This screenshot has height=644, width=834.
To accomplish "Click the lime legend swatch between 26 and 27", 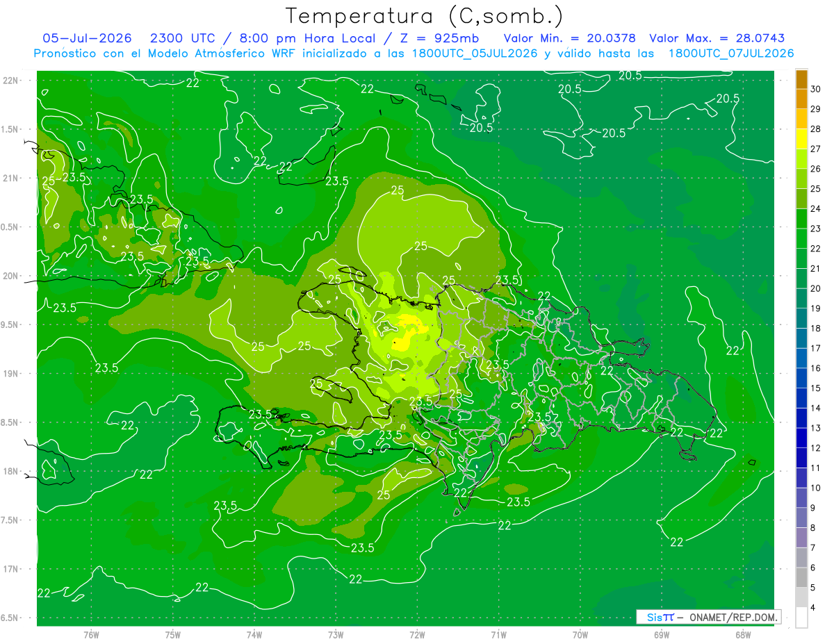I will click(801, 159).
